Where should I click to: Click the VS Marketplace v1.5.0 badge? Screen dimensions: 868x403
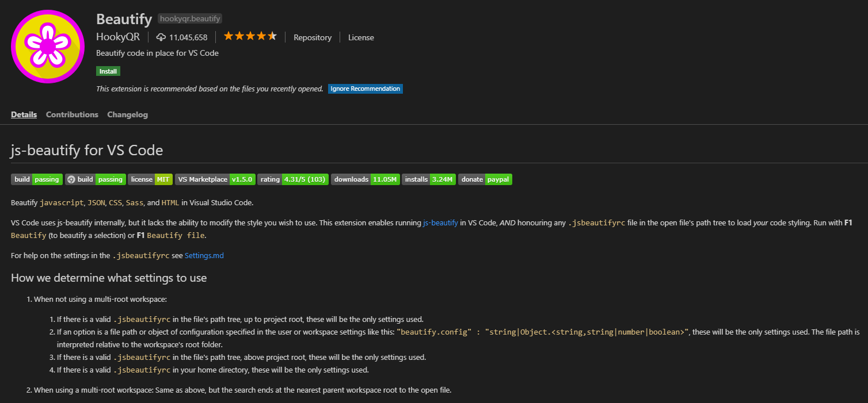pos(215,179)
